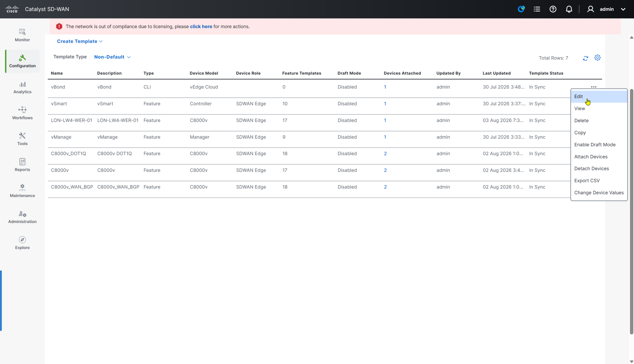Sort by the Updated By column header
634x364 pixels.
(x=448, y=73)
